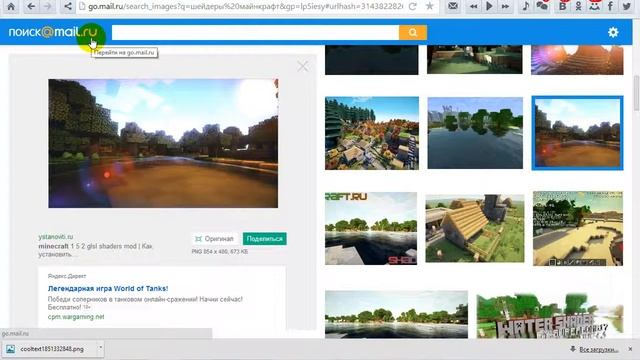Click the browser forward arrow
Screen dimensions: 640x360
coord(48,7)
